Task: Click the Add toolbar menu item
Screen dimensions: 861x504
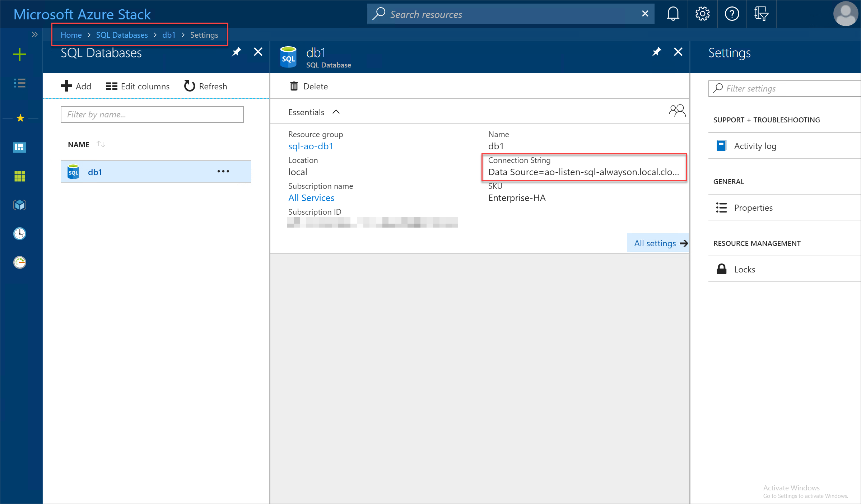Action: coord(76,86)
